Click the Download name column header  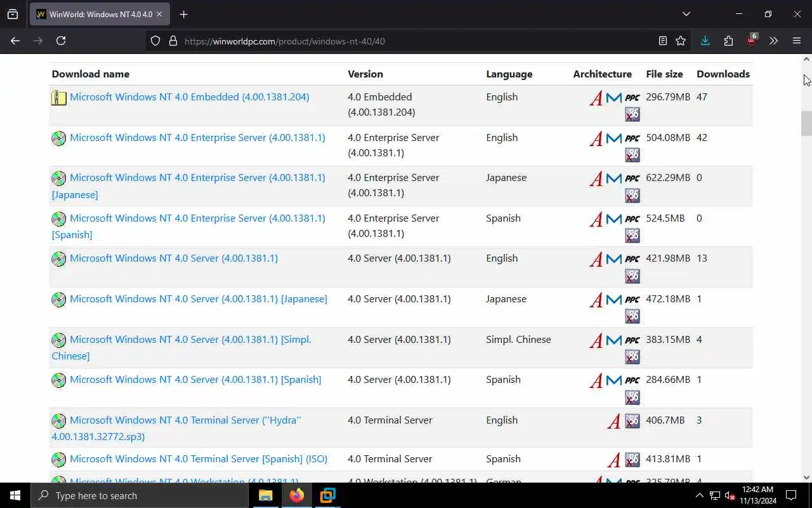click(x=91, y=74)
